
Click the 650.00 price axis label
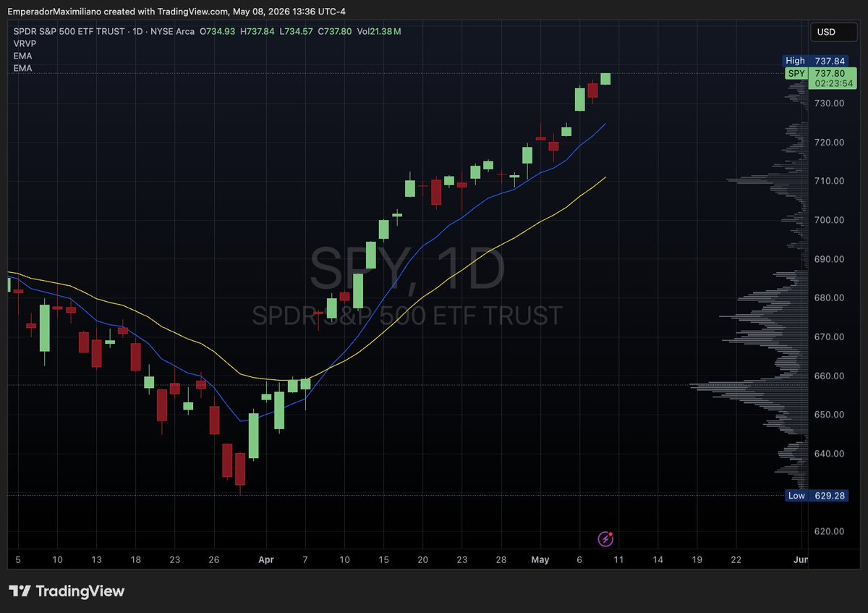click(829, 415)
